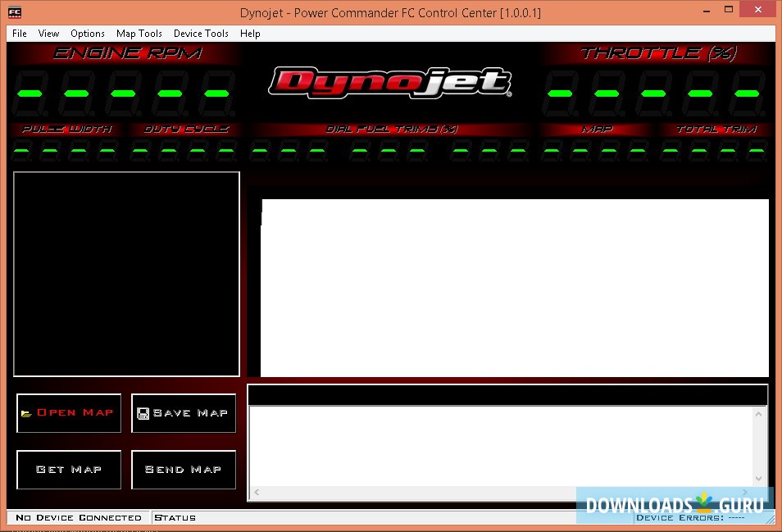Click the large white map table area
The width and height of the screenshot is (782, 532).
514,288
